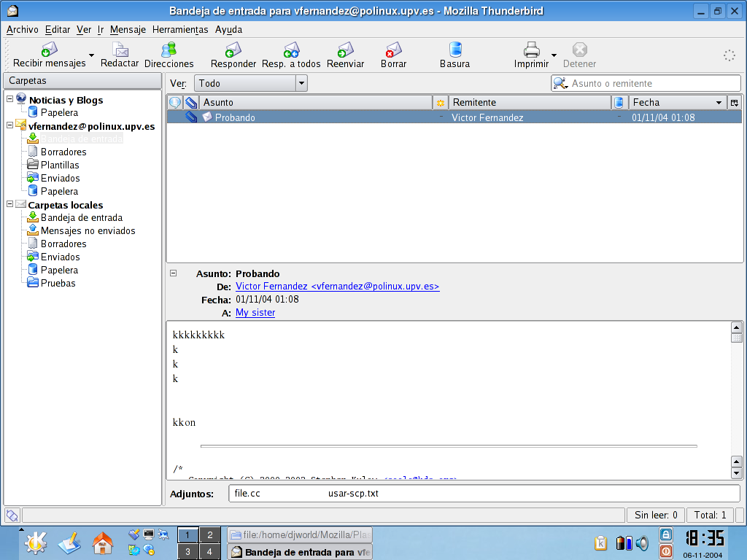Viewport: 747px width, 560px height.
Task: Sort by flagged star column header
Action: tap(441, 102)
